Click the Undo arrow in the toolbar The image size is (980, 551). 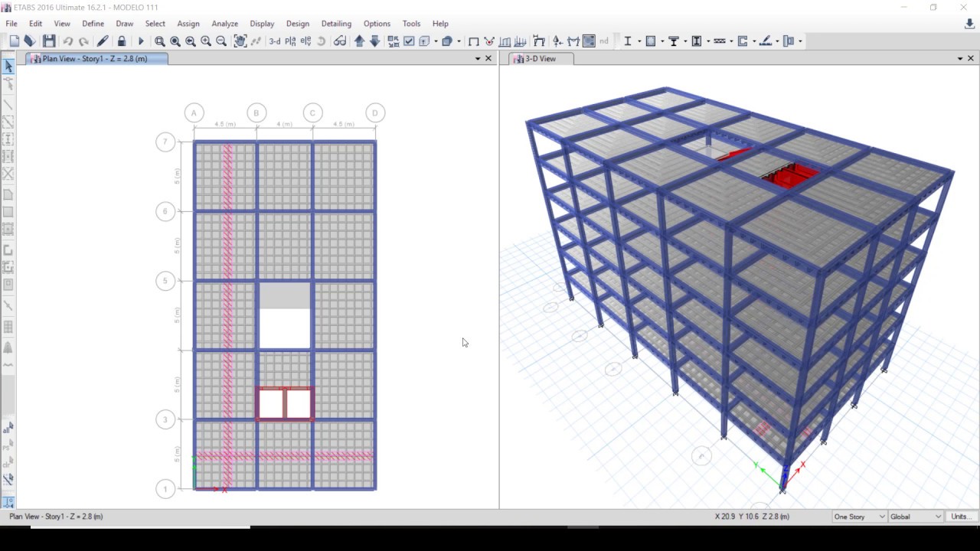coord(68,41)
